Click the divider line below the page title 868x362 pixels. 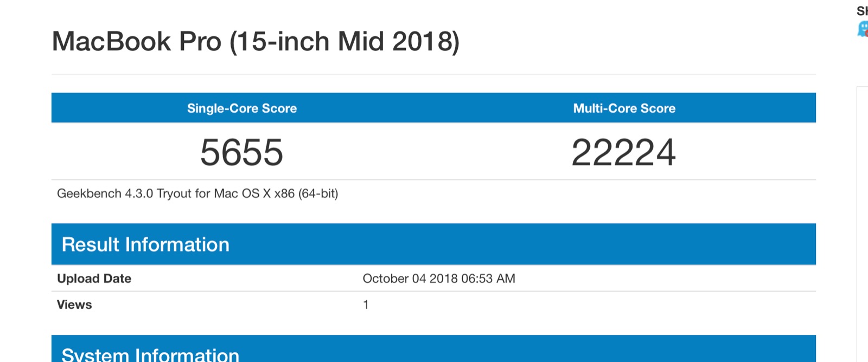point(433,74)
